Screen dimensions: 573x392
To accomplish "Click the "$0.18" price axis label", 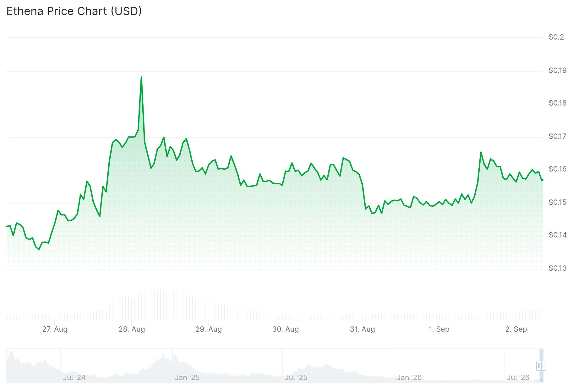I will click(x=558, y=103).
